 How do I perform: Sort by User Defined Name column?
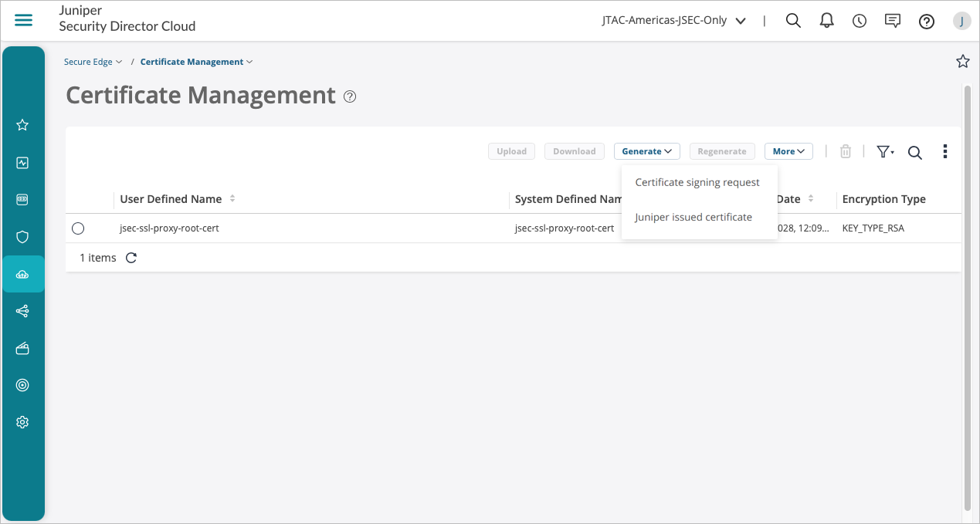pos(232,199)
